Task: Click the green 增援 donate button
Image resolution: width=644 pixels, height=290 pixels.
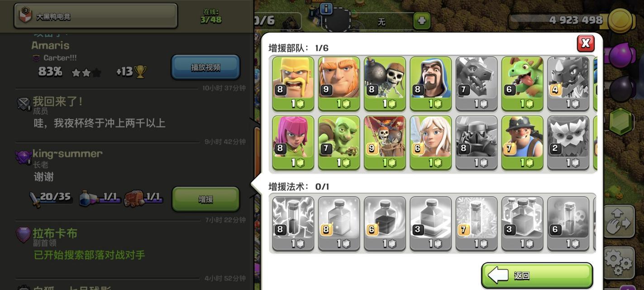Action: pos(206,199)
